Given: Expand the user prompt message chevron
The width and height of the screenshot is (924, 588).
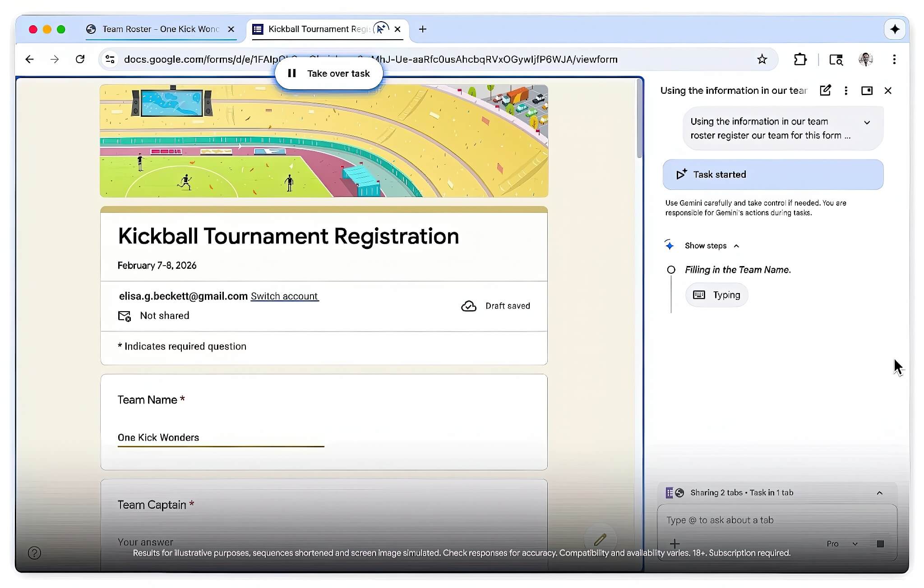Looking at the screenshot, I should click(x=867, y=122).
